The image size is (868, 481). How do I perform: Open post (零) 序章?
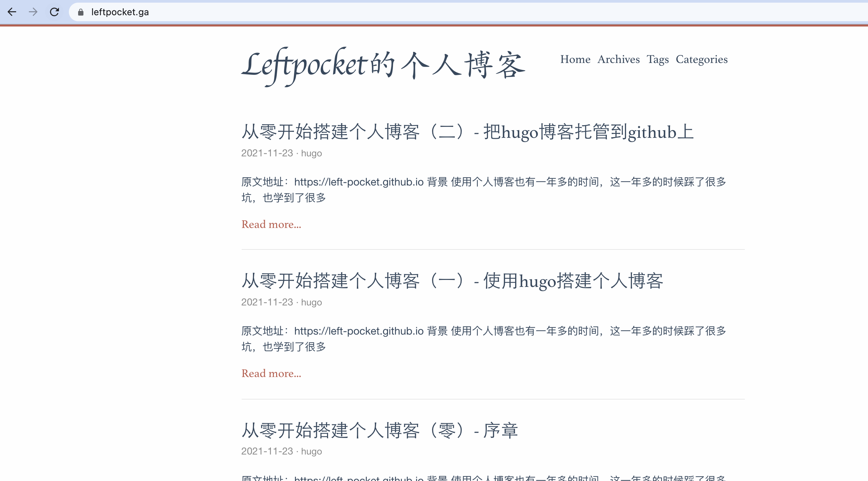tap(379, 430)
